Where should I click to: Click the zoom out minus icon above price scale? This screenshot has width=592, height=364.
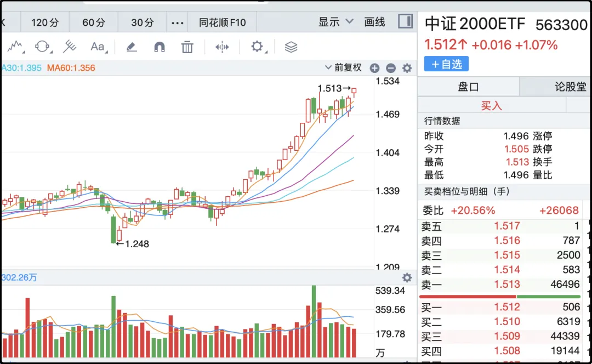click(x=391, y=68)
